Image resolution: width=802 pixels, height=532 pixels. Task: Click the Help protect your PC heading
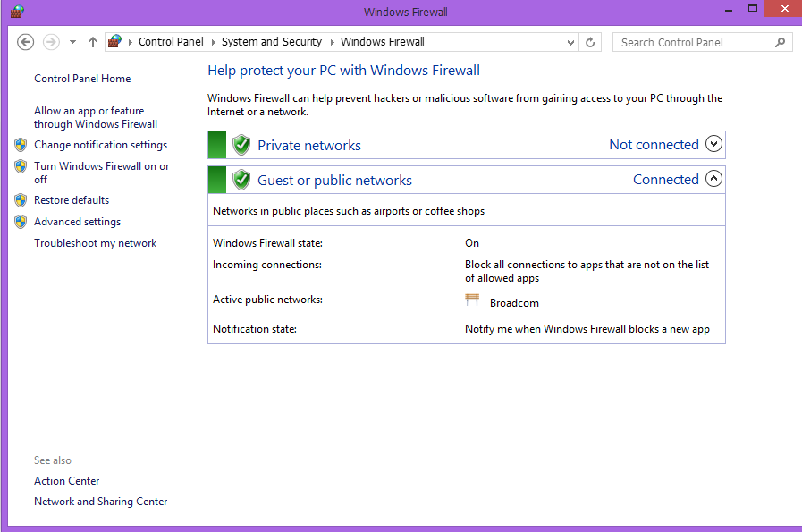click(x=343, y=70)
